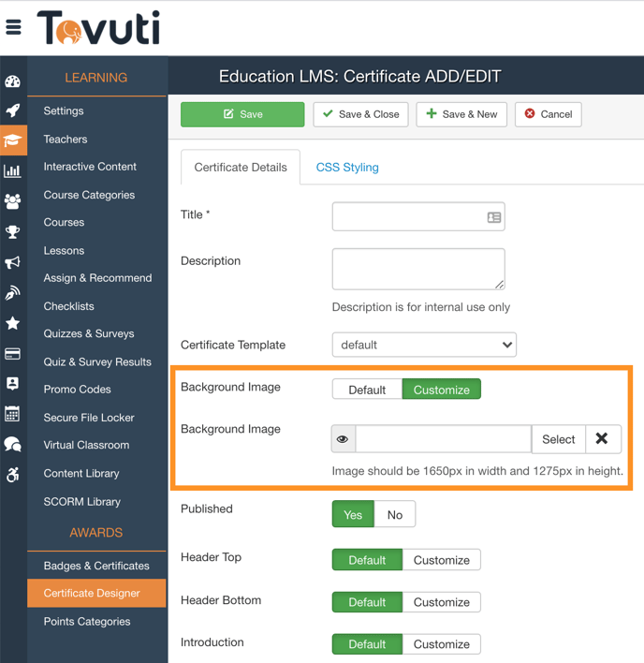This screenshot has width=644, height=663.
Task: Click the rocket icon in sidebar
Action: click(x=12, y=110)
